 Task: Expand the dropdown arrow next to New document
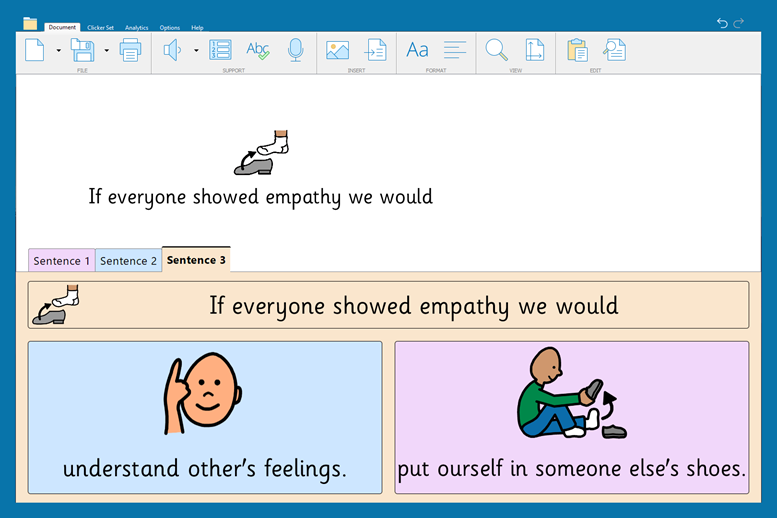tap(58, 50)
